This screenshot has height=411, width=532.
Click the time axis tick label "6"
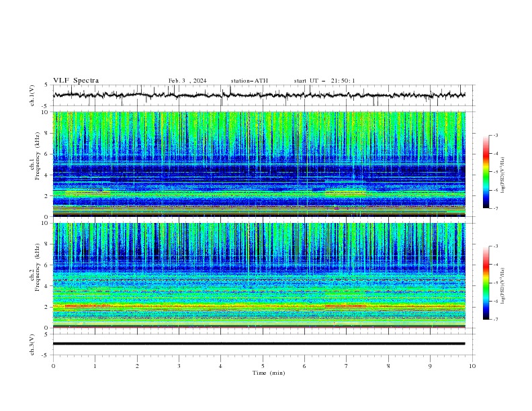304,366
